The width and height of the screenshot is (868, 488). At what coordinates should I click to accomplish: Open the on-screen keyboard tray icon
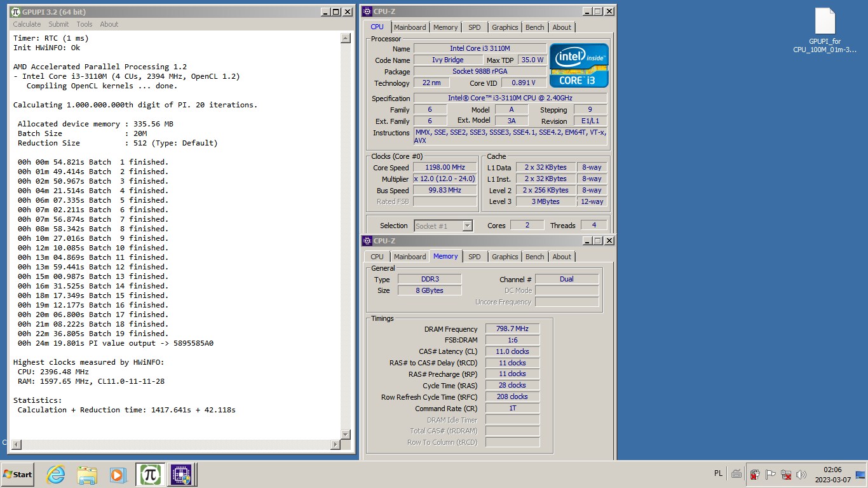pyautogui.click(x=736, y=474)
